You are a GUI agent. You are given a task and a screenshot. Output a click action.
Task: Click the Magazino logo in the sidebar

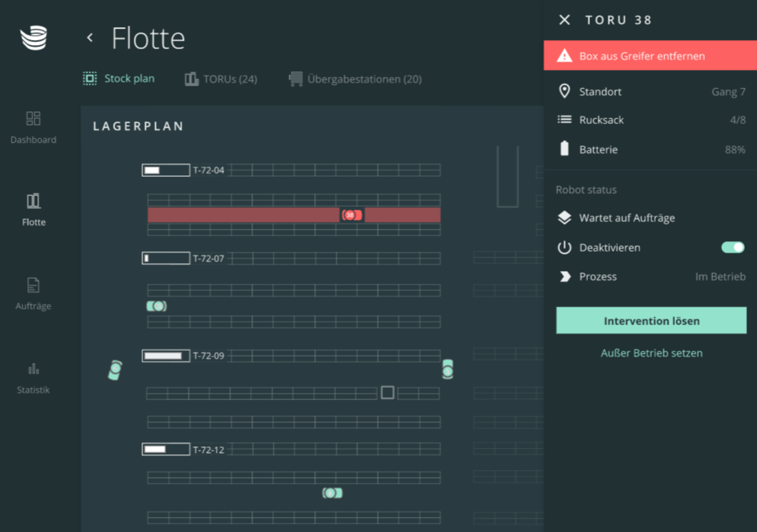[34, 38]
